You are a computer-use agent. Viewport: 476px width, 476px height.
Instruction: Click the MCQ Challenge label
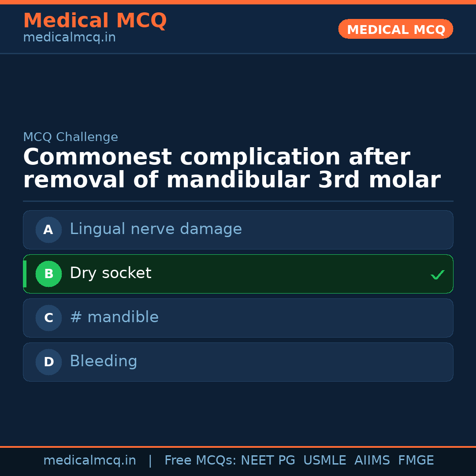(x=71, y=137)
